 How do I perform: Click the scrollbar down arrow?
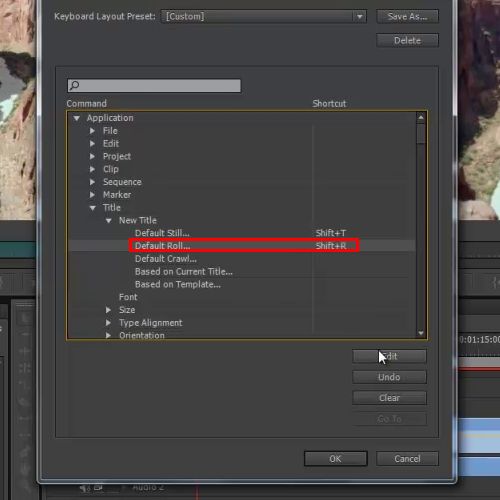click(x=421, y=333)
